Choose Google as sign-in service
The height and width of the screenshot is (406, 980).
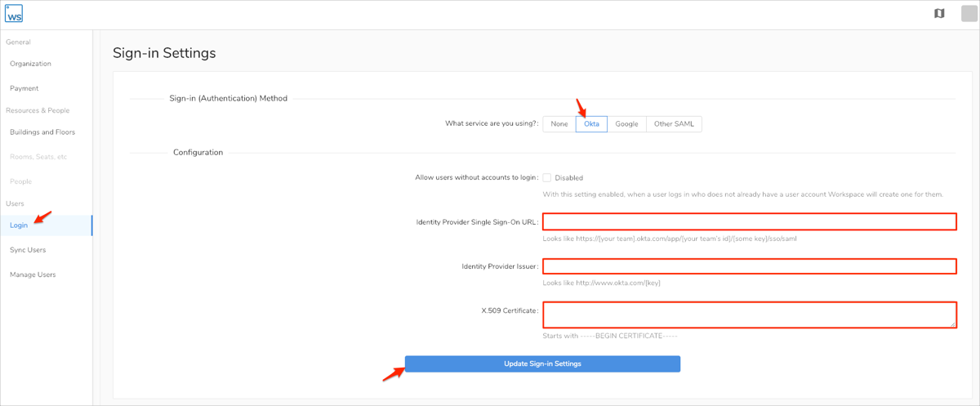pos(626,124)
